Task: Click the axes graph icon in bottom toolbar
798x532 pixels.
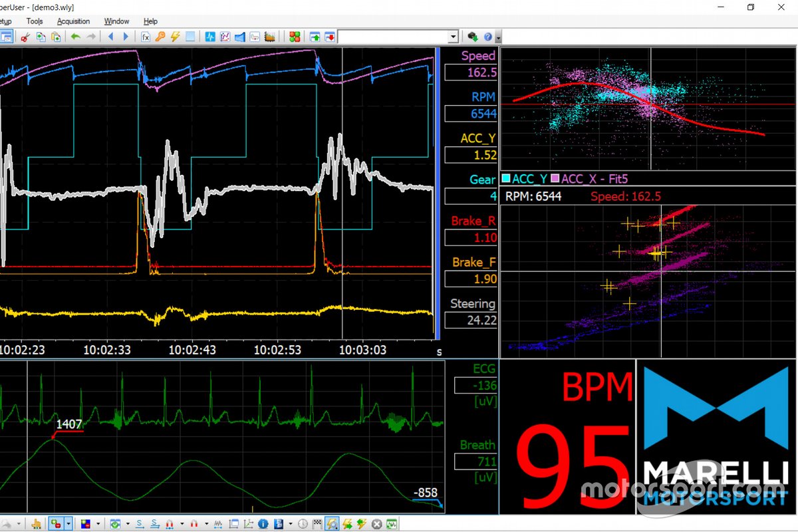Action: point(248,524)
